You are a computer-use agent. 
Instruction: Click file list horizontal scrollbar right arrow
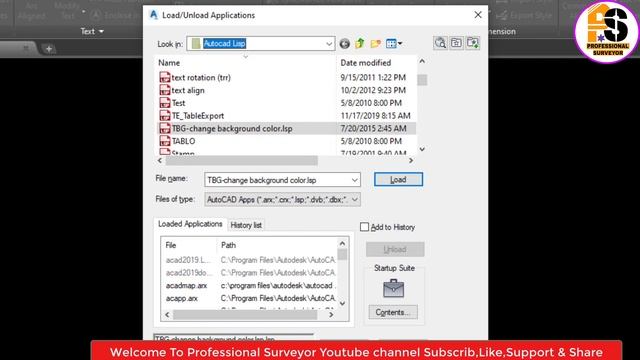[411, 160]
